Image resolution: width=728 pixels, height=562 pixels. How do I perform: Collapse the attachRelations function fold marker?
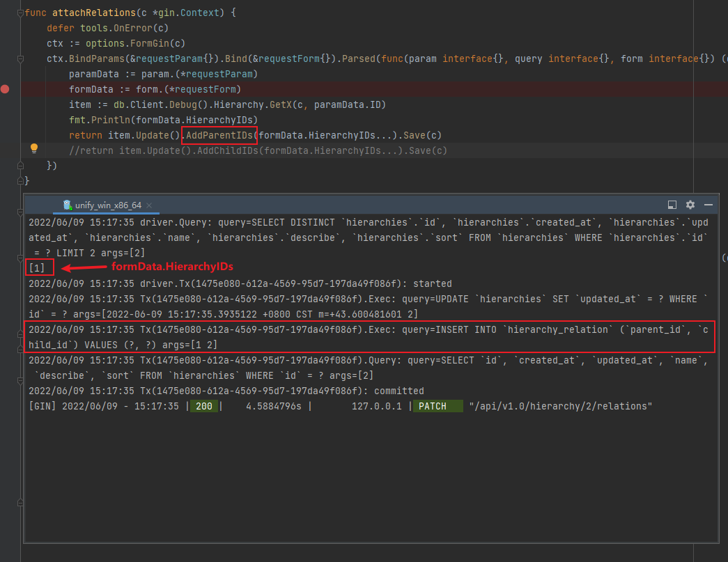coord(20,13)
